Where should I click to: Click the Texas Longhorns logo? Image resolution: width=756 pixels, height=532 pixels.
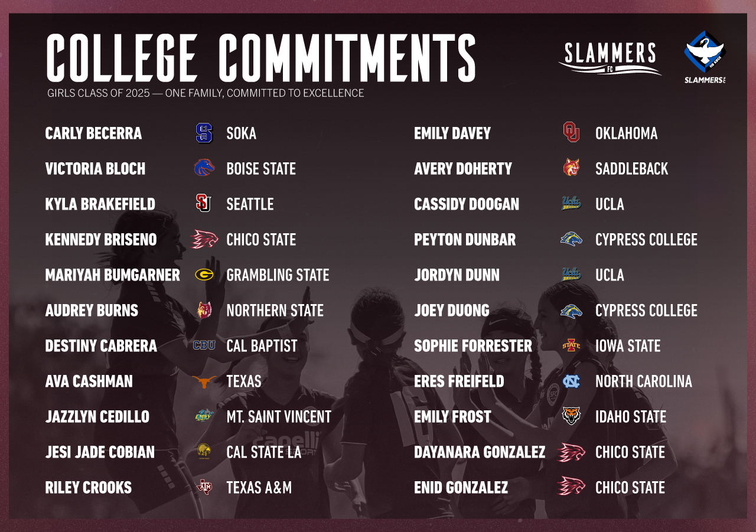[204, 381]
